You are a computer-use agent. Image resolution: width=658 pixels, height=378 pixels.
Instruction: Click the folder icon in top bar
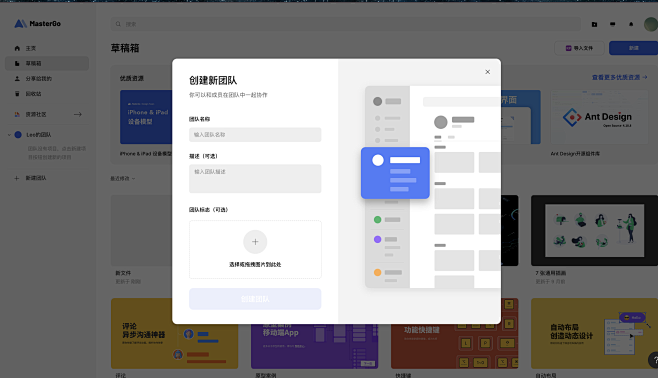tap(594, 24)
